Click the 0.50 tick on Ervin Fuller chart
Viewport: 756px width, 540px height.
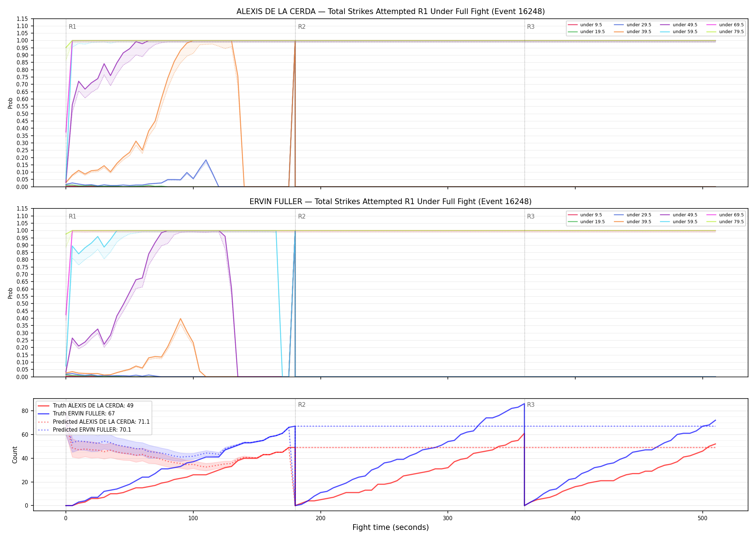[x=22, y=304]
